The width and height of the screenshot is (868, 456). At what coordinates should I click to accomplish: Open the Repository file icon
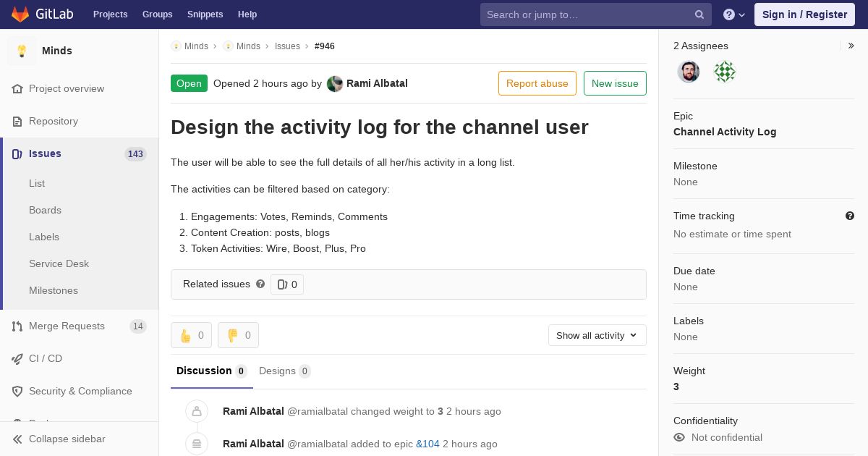pyautogui.click(x=17, y=122)
